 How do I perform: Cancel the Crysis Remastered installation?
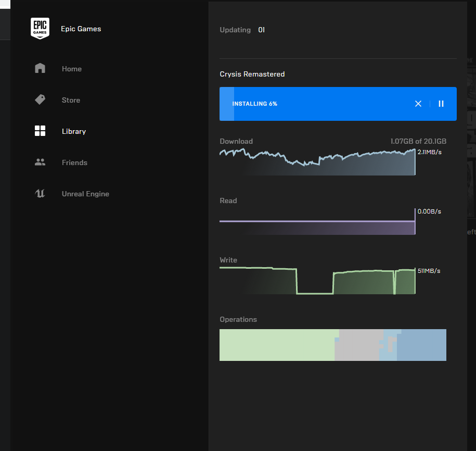tap(418, 104)
